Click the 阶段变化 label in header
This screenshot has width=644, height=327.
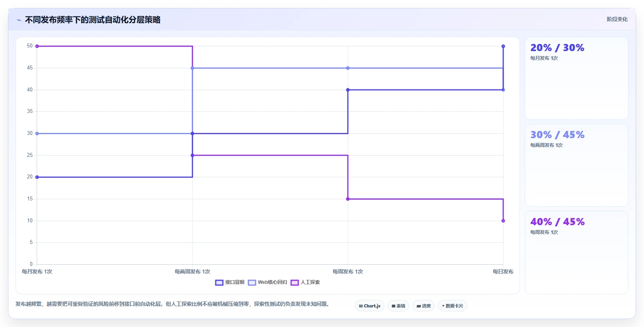click(x=617, y=19)
